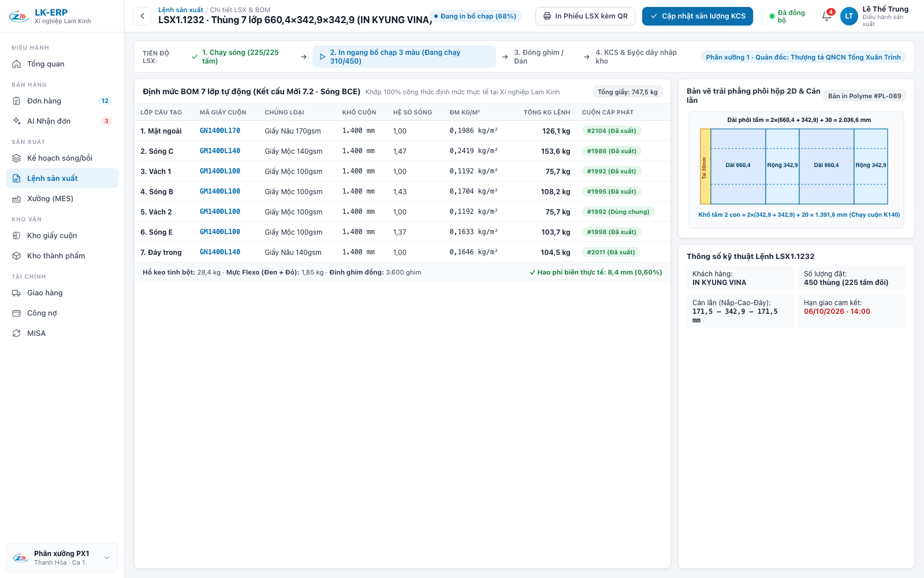Screen dimensions: 924x578
Task: Click the LK-ERP logo icon
Action: (x=19, y=16)
